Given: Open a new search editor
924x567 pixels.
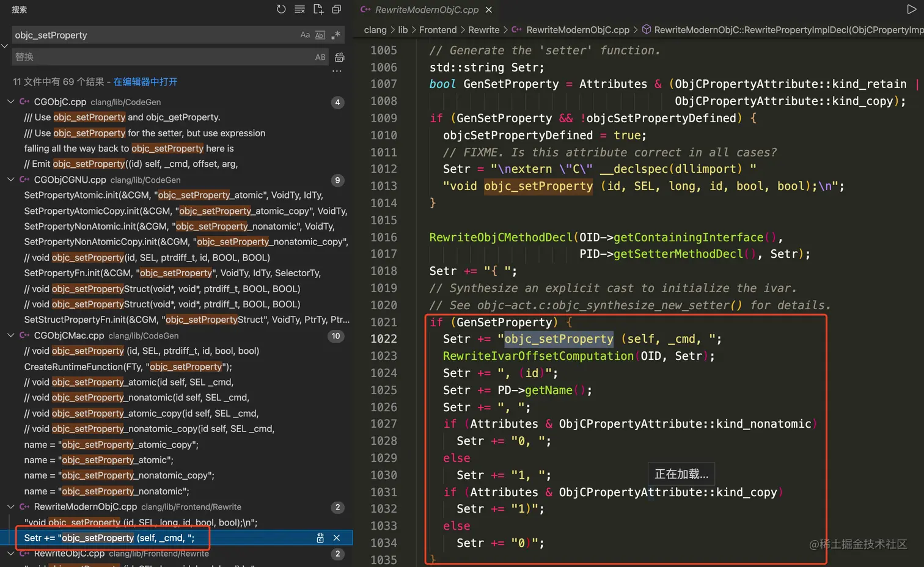Looking at the screenshot, I should [318, 9].
